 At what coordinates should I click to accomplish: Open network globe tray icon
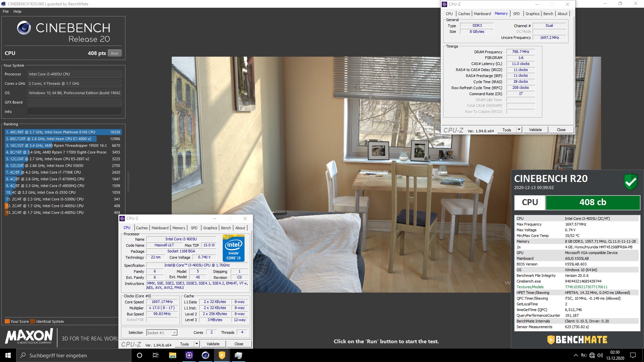592,355
